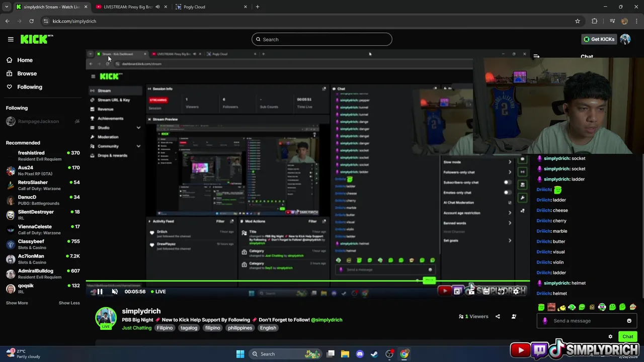Viewport: 644px width, 362px height.
Task: Click the chat identity microphone badge
Action: pos(545,321)
